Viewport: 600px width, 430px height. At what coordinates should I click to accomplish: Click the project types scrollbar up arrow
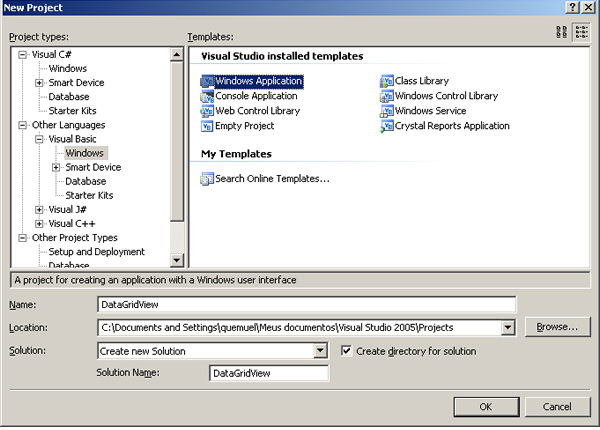pos(177,55)
